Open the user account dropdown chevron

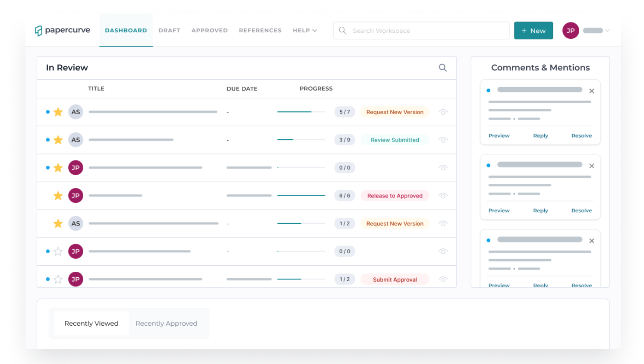607,31
